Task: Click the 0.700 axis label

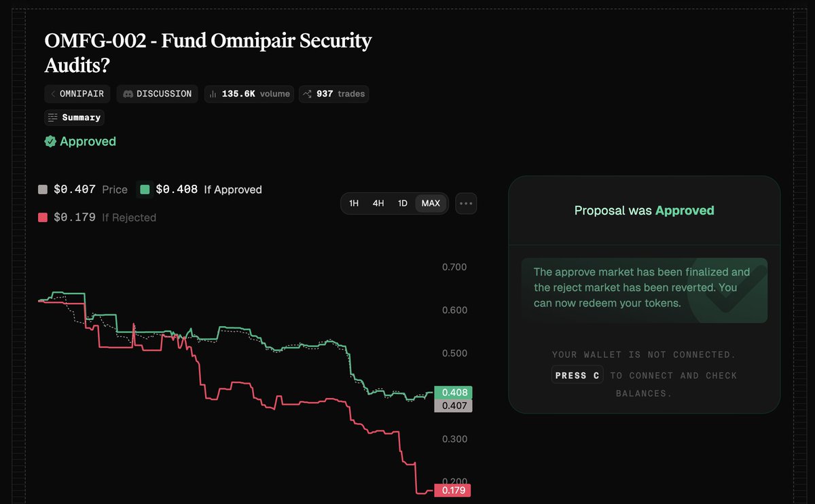Action: (x=454, y=267)
